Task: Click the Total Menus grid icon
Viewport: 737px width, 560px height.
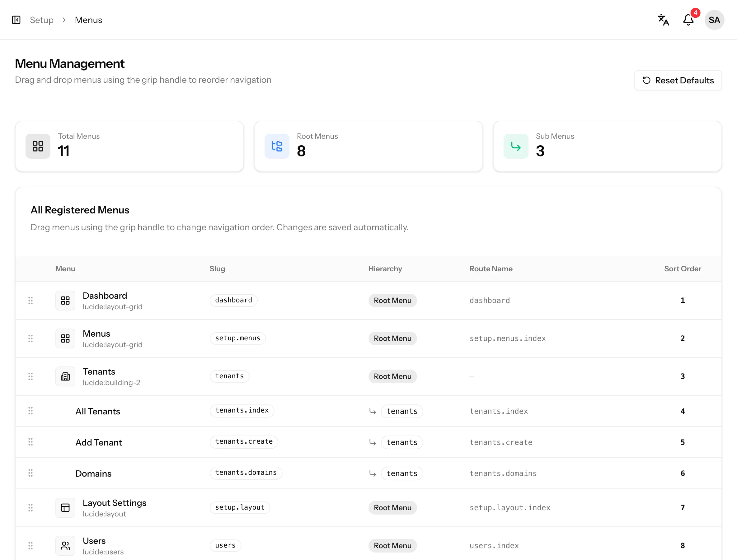Action: (38, 146)
